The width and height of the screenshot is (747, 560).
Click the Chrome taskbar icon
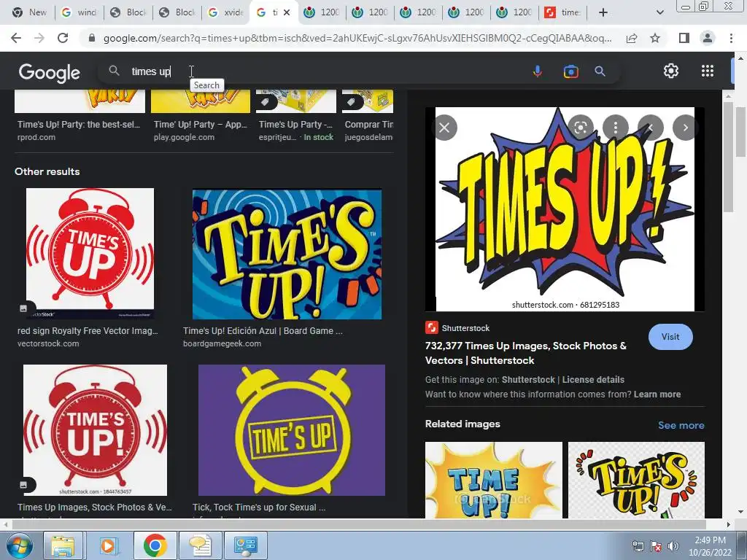(155, 545)
